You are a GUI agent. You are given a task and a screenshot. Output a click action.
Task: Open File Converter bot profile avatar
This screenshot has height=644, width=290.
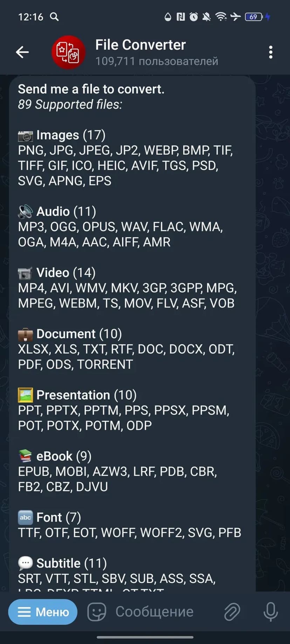pos(69,52)
